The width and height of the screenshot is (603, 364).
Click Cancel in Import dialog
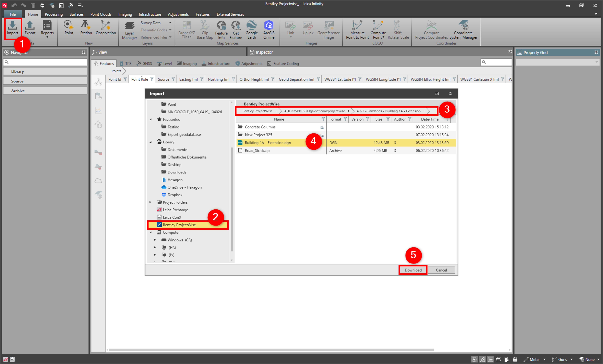pos(441,270)
